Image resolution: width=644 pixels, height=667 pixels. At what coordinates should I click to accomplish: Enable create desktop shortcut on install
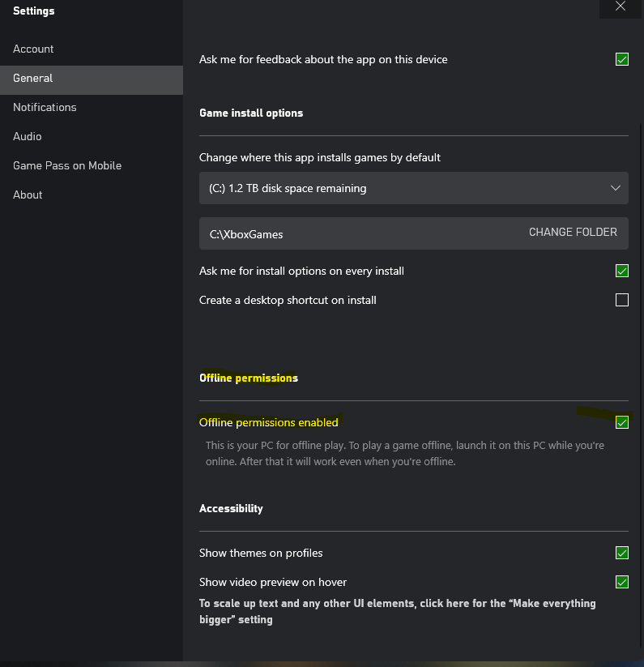tap(622, 300)
